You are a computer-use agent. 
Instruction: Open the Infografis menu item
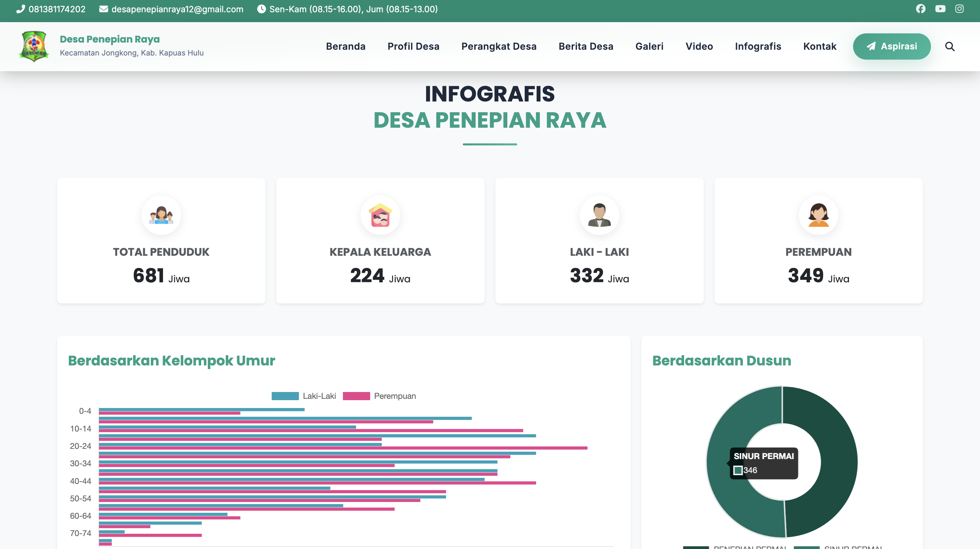pyautogui.click(x=758, y=46)
